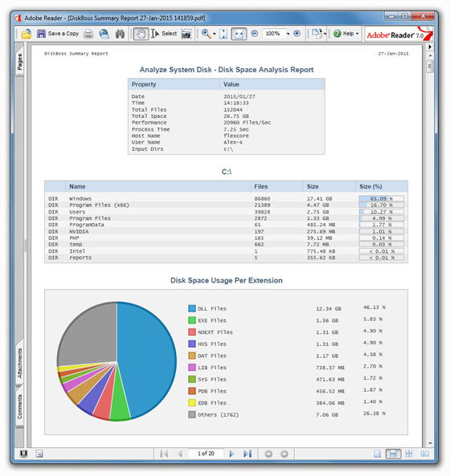Click the scrollbar up arrow

click(x=430, y=55)
